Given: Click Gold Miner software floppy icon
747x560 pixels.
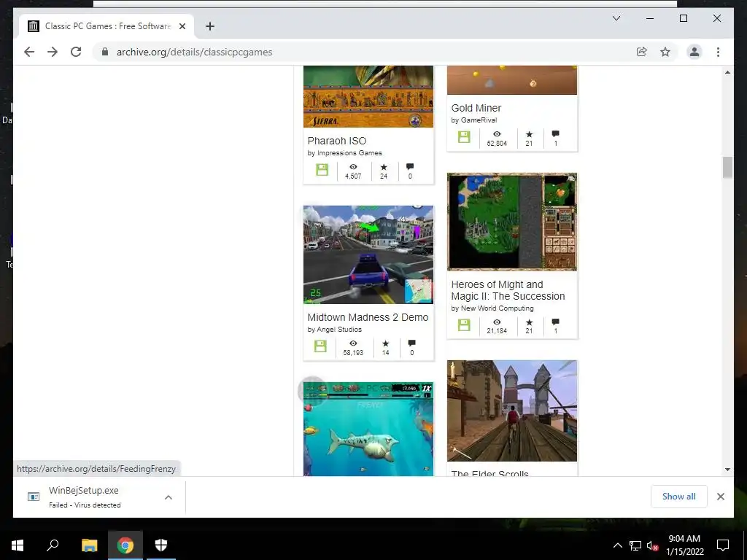Looking at the screenshot, I should [x=464, y=137].
